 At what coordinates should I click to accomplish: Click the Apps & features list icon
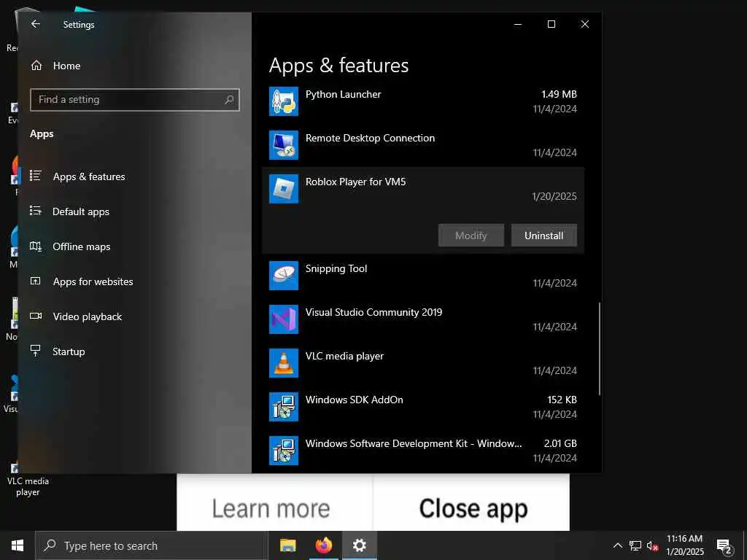point(36,176)
